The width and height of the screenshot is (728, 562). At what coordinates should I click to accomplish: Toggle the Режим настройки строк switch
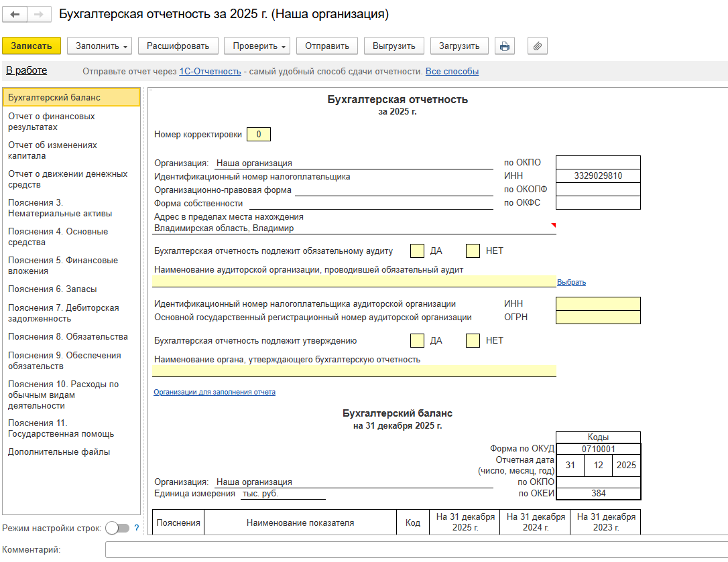[117, 528]
